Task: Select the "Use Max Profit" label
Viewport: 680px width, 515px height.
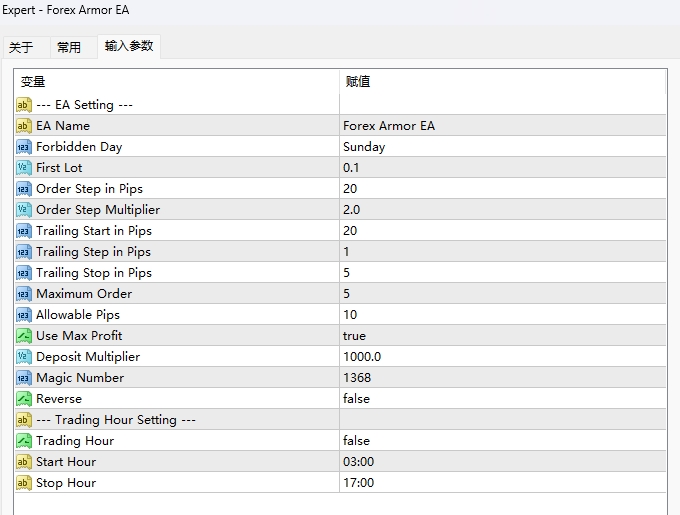Action: (x=79, y=336)
